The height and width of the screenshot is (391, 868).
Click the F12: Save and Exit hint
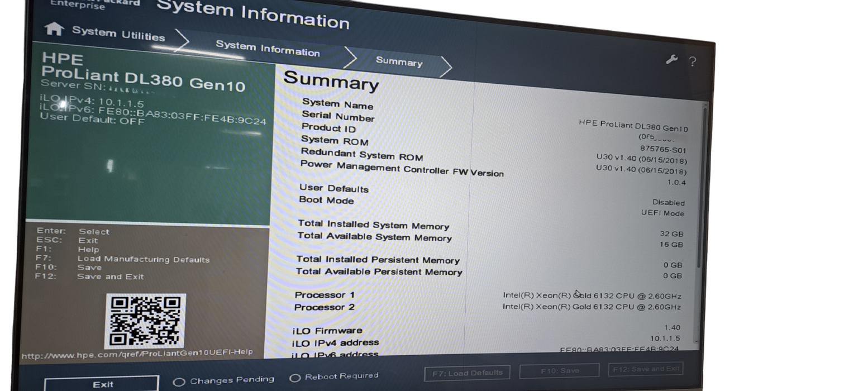point(89,276)
